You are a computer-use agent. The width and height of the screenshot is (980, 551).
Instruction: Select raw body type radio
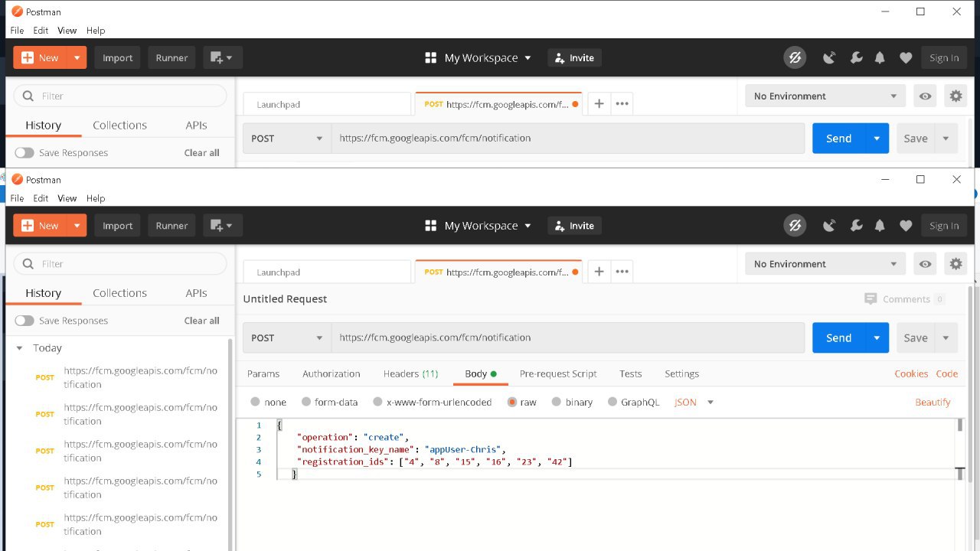click(x=512, y=402)
